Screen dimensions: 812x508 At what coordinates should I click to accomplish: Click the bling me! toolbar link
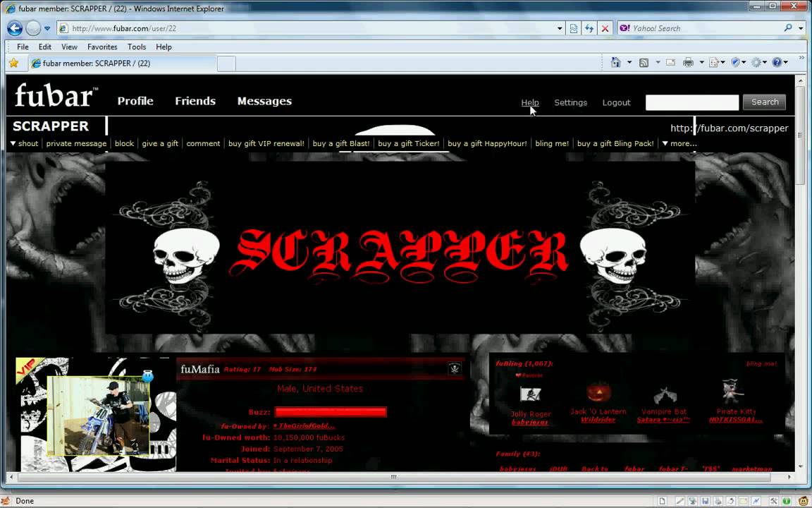[x=552, y=144]
